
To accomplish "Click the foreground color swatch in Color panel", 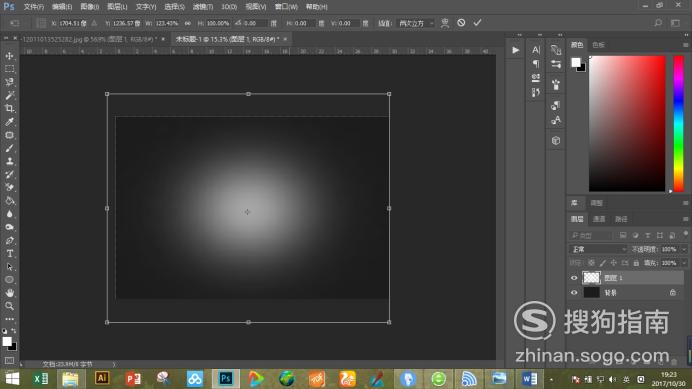I will (576, 62).
